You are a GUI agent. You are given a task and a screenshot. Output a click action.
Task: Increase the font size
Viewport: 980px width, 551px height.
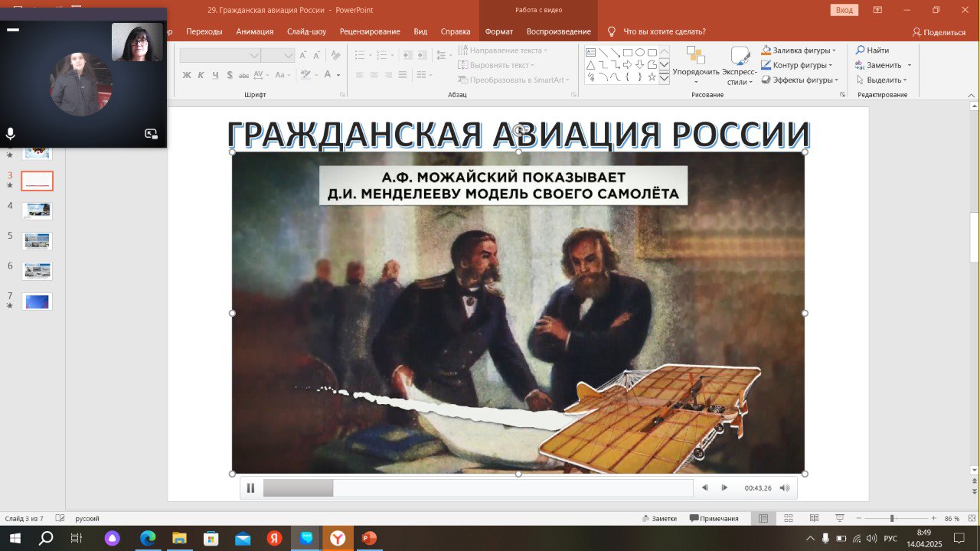[304, 55]
